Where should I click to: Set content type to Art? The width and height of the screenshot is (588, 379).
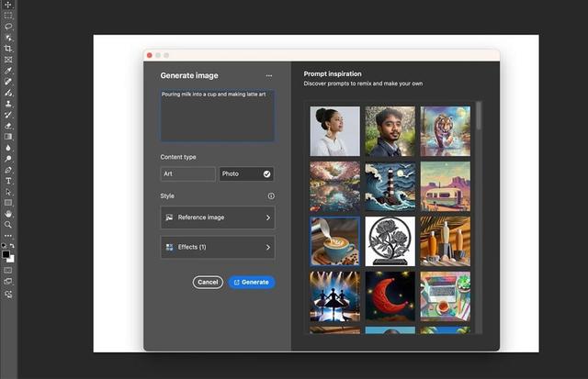point(187,173)
